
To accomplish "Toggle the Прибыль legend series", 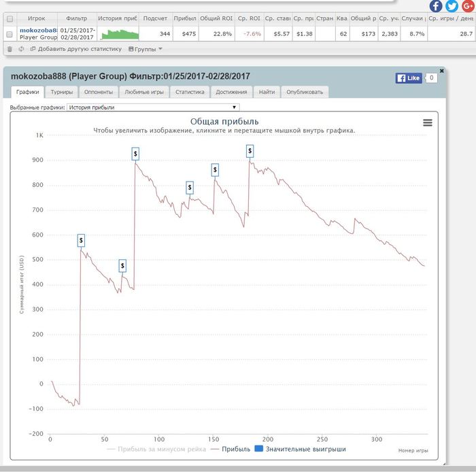I will (x=231, y=450).
